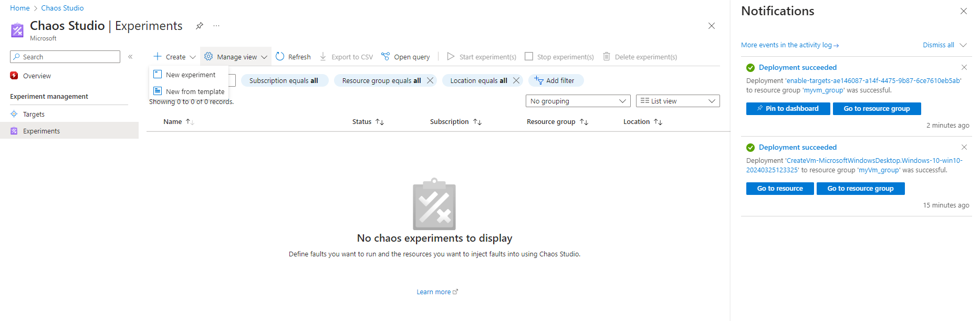
Task: Click the Pin to dashboard button
Action: [x=788, y=109]
